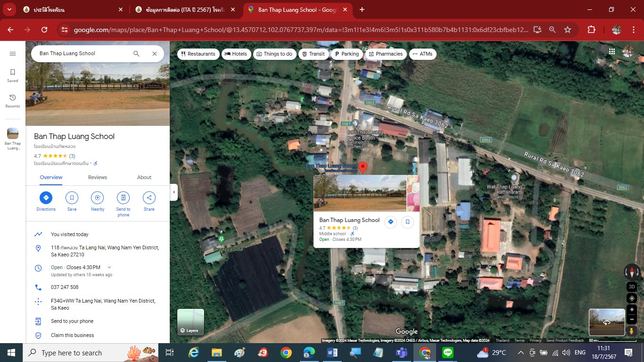Click the Nearby button
644x362 pixels.
[98, 201]
